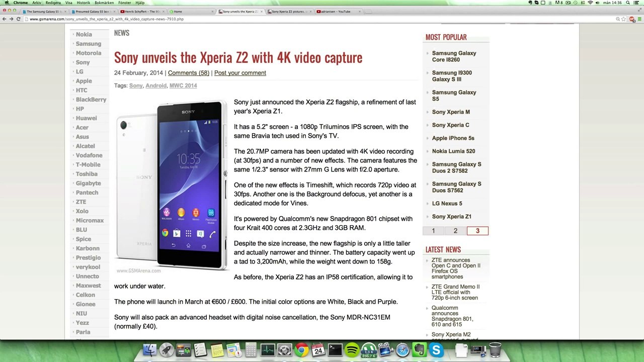Open Safari compass icon in Dock
This screenshot has width=644, height=362.
pyautogui.click(x=403, y=349)
